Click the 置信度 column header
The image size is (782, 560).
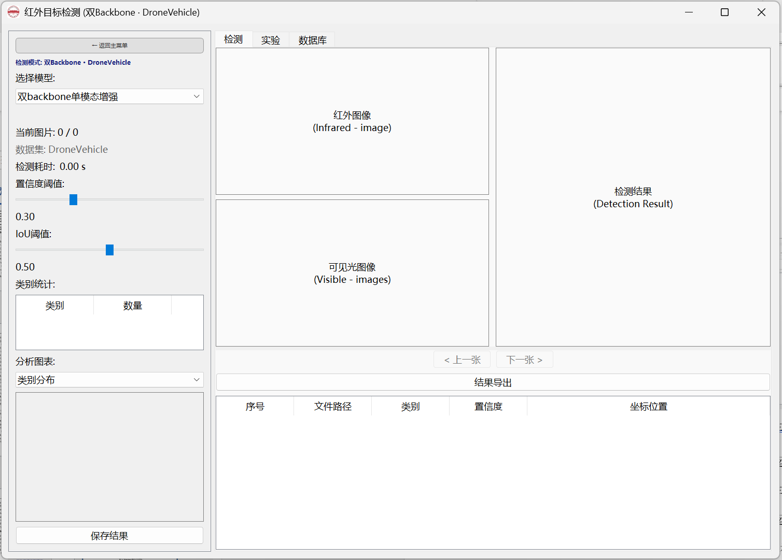pos(488,406)
